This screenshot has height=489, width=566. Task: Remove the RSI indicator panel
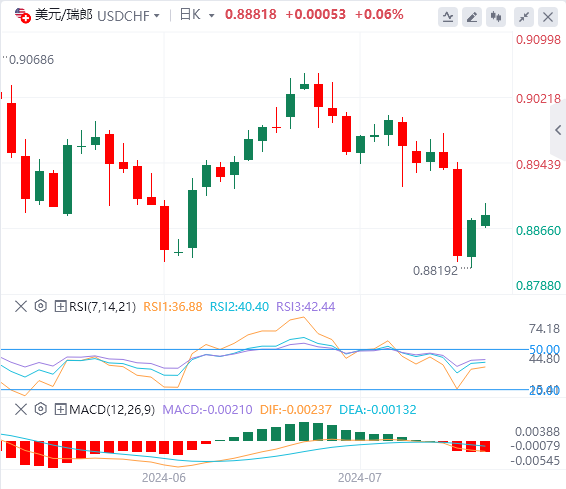click(x=21, y=307)
